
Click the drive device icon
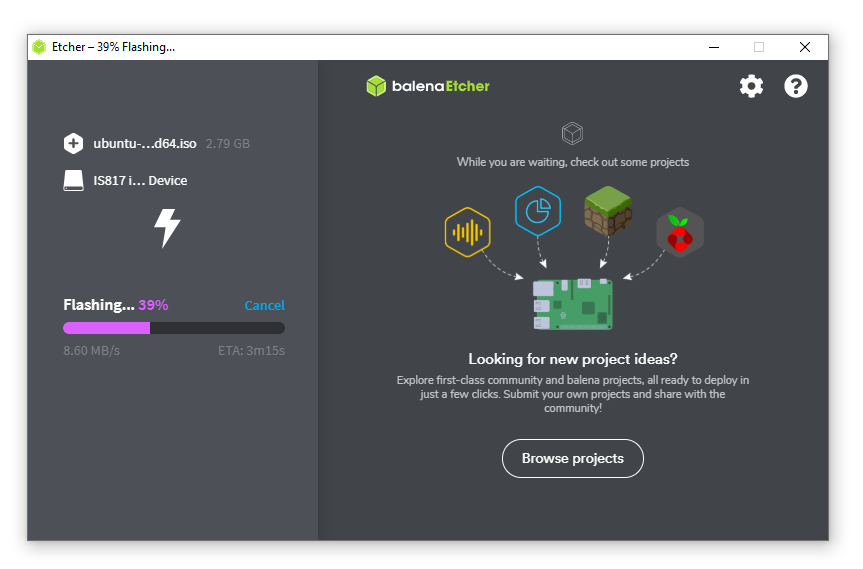click(73, 180)
